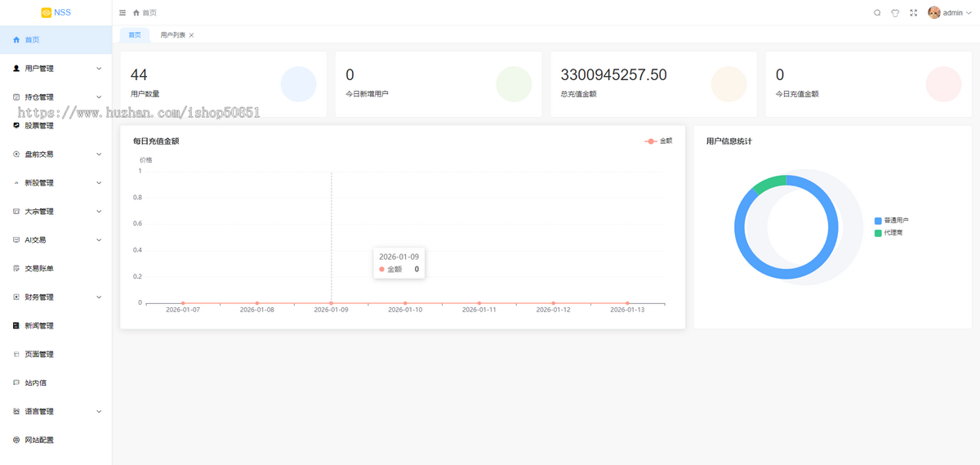This screenshot has width=980, height=465.
Task: Close the 用户列表 tab
Action: pos(191,35)
